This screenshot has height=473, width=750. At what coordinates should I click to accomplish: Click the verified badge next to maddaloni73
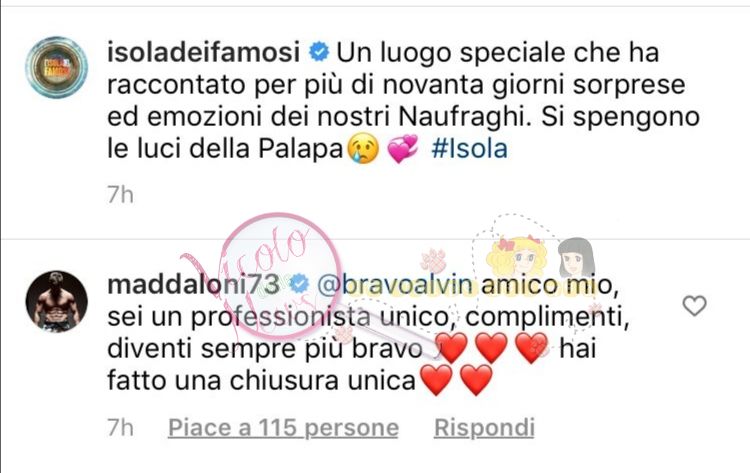pos(300,285)
